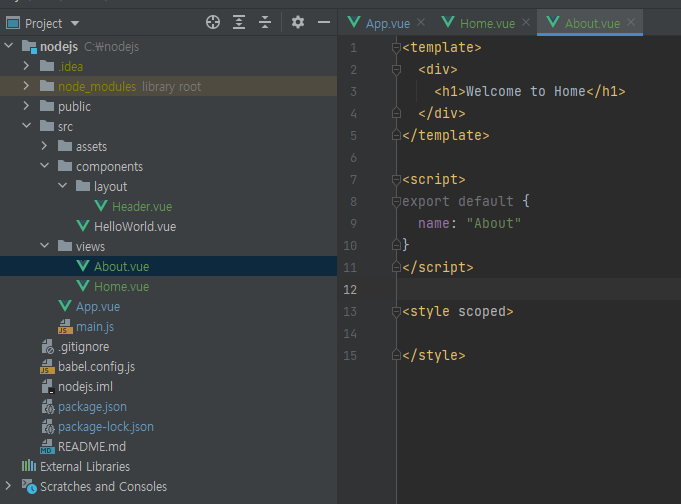Screen dimensions: 681x504
Task: Switch to the Home.vue editor tab
Action: point(487,23)
